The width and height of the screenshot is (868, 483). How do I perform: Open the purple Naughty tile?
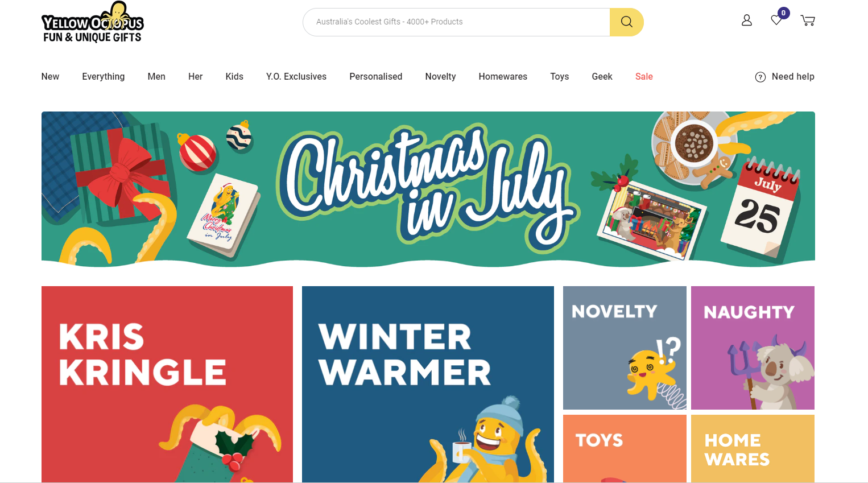(x=753, y=348)
